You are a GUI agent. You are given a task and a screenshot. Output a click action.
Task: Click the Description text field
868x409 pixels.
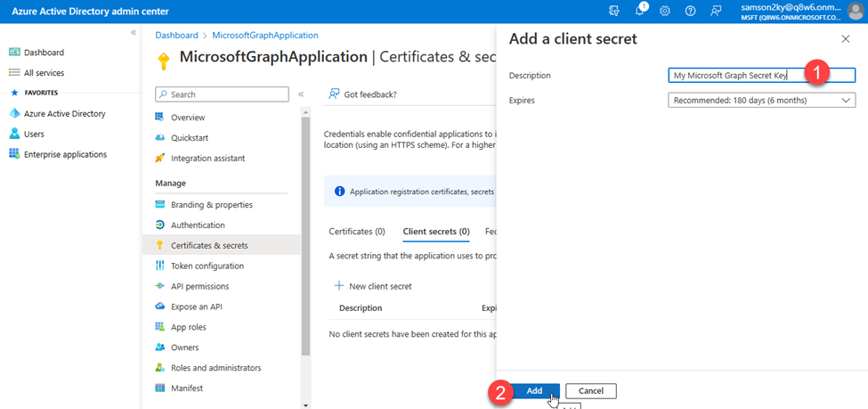(x=762, y=76)
